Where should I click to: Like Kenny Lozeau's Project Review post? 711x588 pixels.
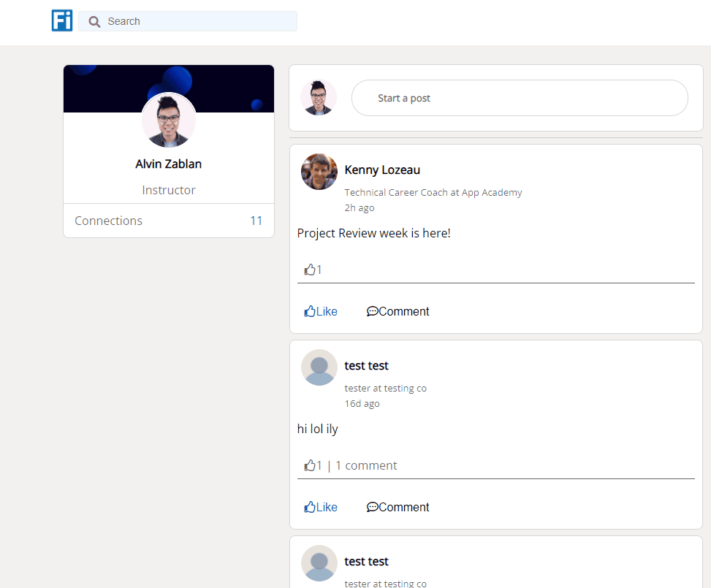[x=321, y=311]
